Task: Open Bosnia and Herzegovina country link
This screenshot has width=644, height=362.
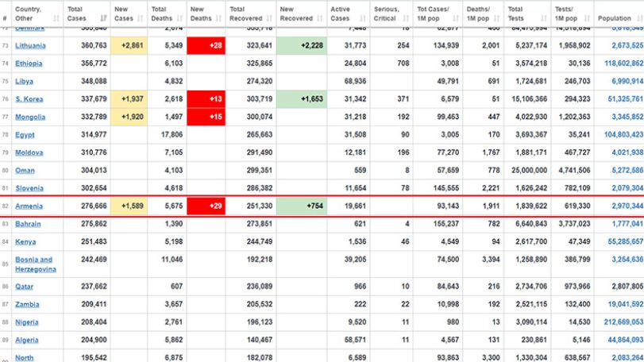Action: pyautogui.click(x=35, y=264)
